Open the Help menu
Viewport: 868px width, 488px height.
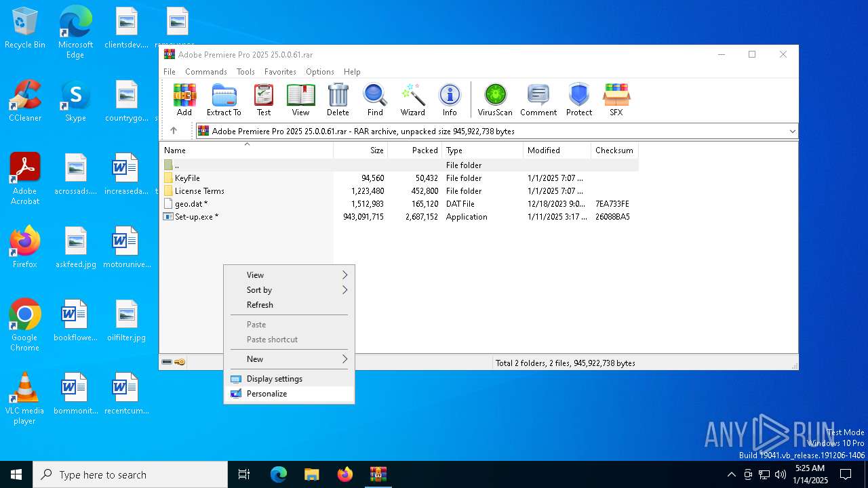tap(352, 71)
